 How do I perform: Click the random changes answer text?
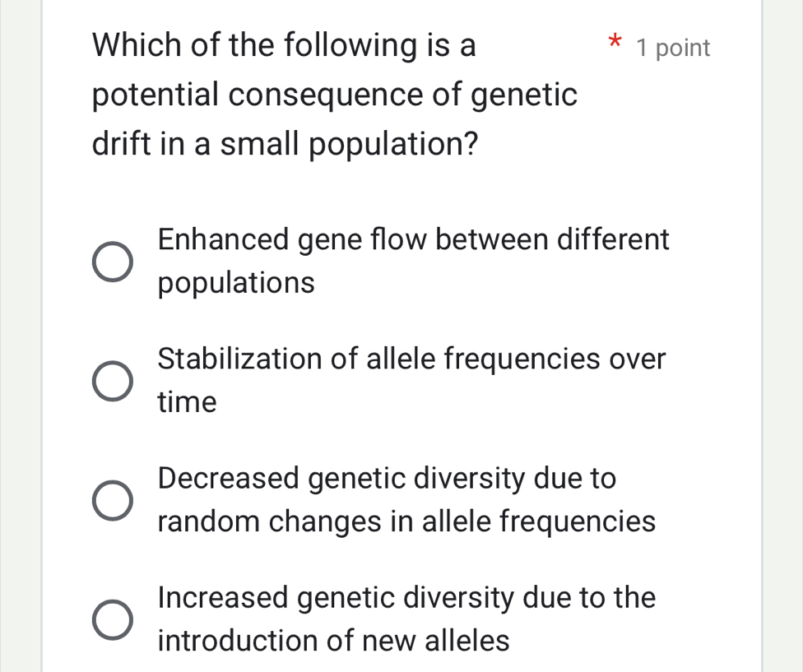pyautogui.click(x=406, y=521)
